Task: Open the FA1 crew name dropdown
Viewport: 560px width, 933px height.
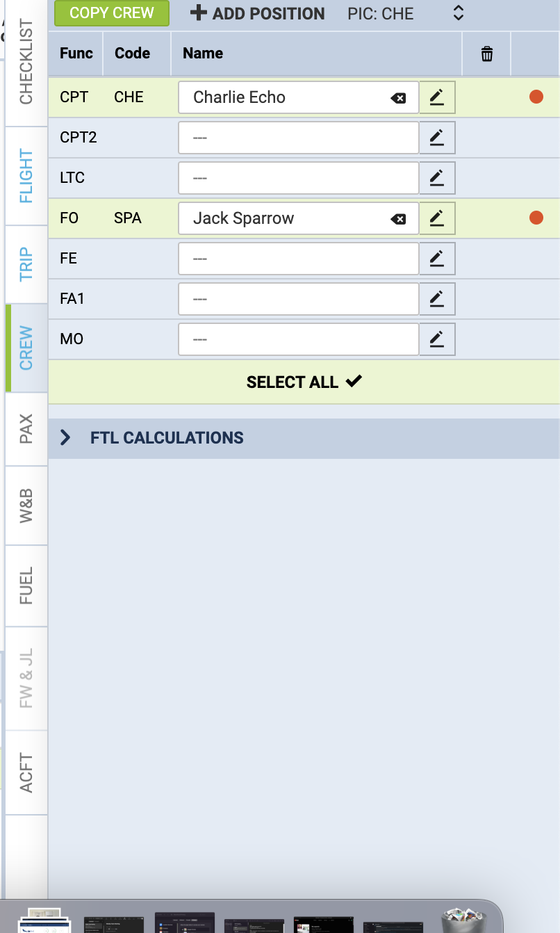Action: [298, 299]
